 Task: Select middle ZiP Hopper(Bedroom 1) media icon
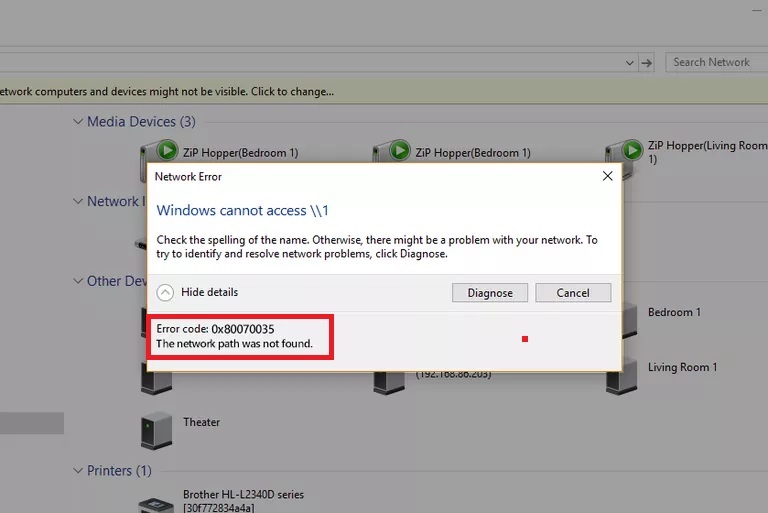tap(392, 151)
